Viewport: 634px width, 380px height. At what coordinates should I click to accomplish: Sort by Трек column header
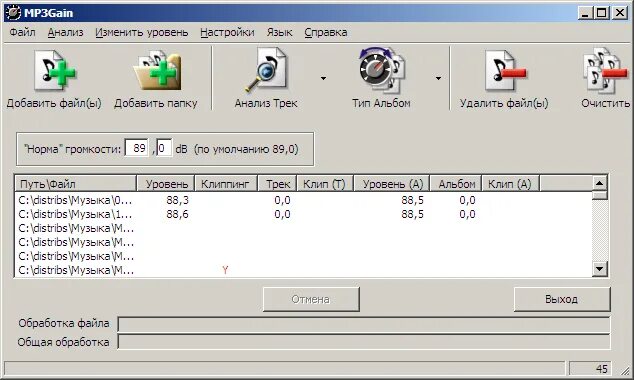277,184
